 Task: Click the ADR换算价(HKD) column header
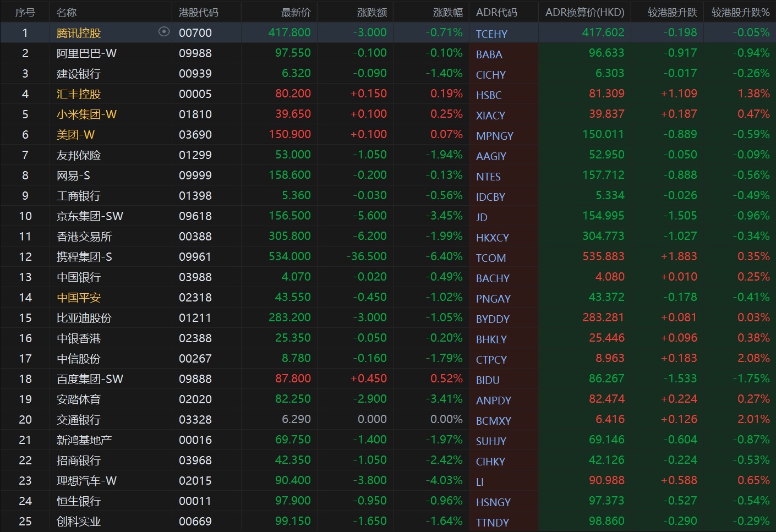pyautogui.click(x=584, y=12)
